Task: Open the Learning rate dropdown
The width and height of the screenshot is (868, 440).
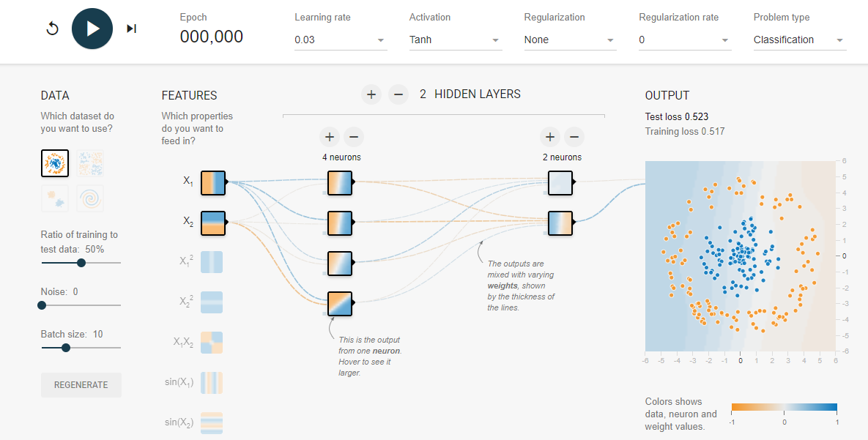Action: coord(340,40)
